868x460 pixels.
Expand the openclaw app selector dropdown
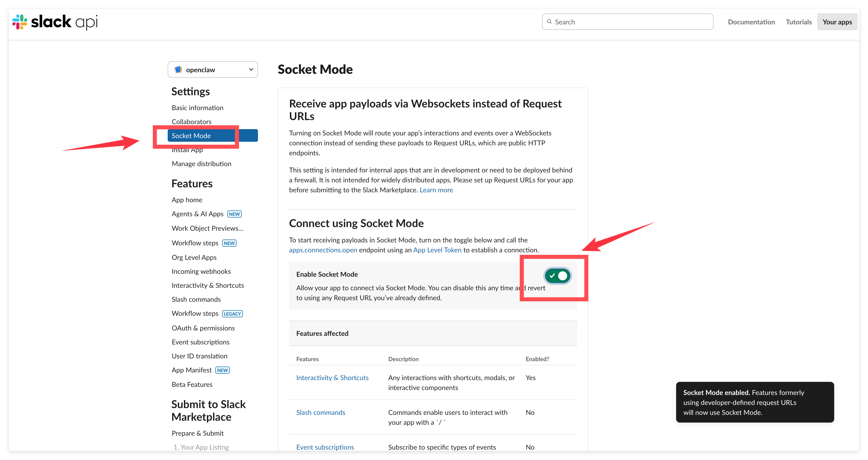[x=251, y=70]
